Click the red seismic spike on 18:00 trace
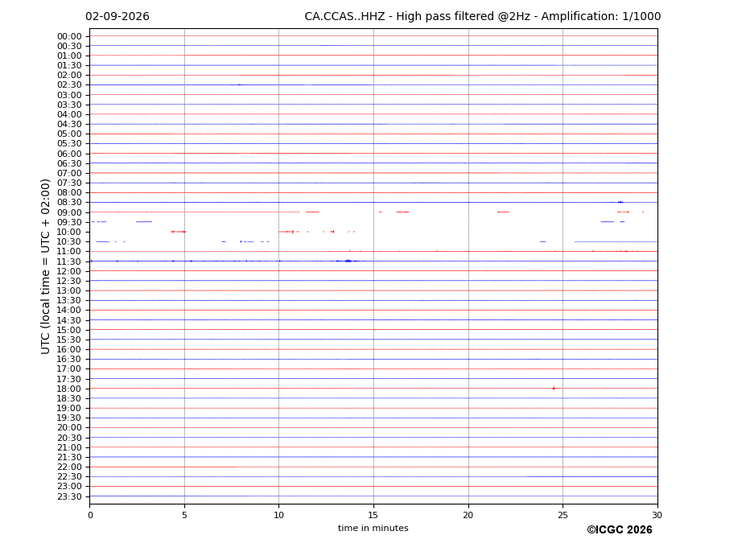This screenshot has height=560, width=746. [554, 389]
